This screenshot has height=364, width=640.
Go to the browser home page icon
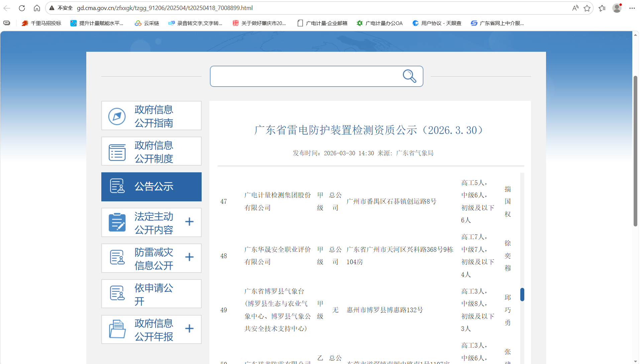pos(37,8)
